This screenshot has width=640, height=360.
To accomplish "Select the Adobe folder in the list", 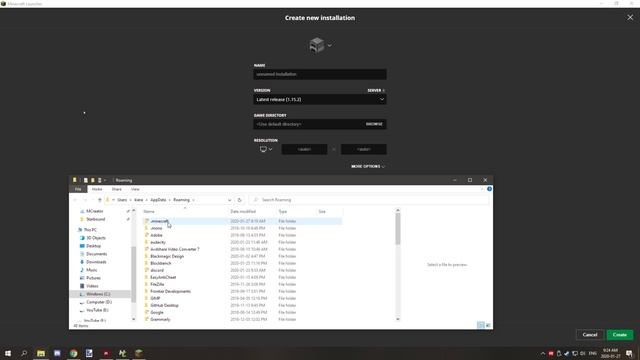I will point(156,235).
